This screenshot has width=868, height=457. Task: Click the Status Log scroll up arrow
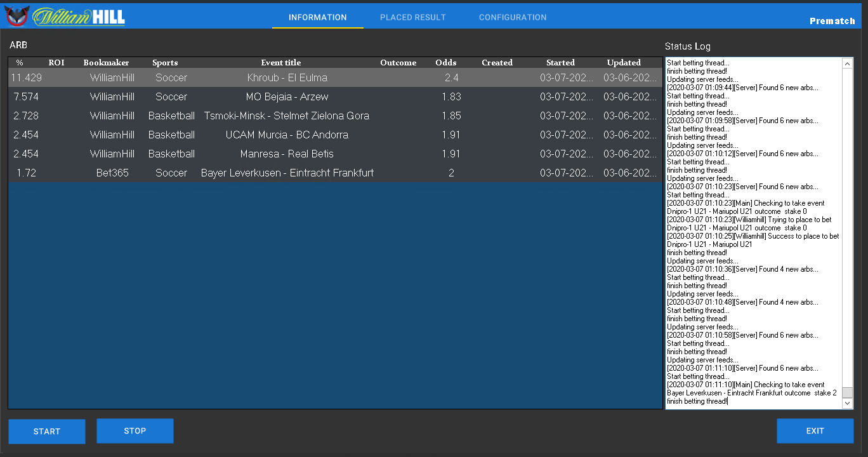848,63
